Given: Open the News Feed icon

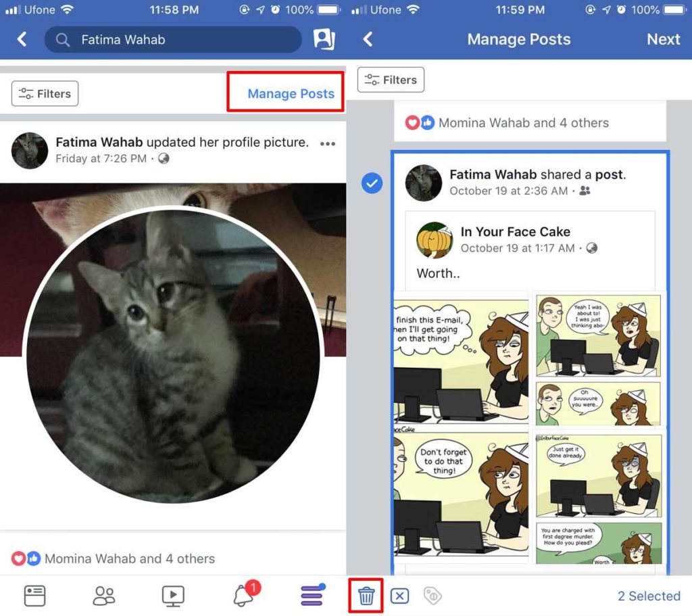Looking at the screenshot, I should pos(34,595).
